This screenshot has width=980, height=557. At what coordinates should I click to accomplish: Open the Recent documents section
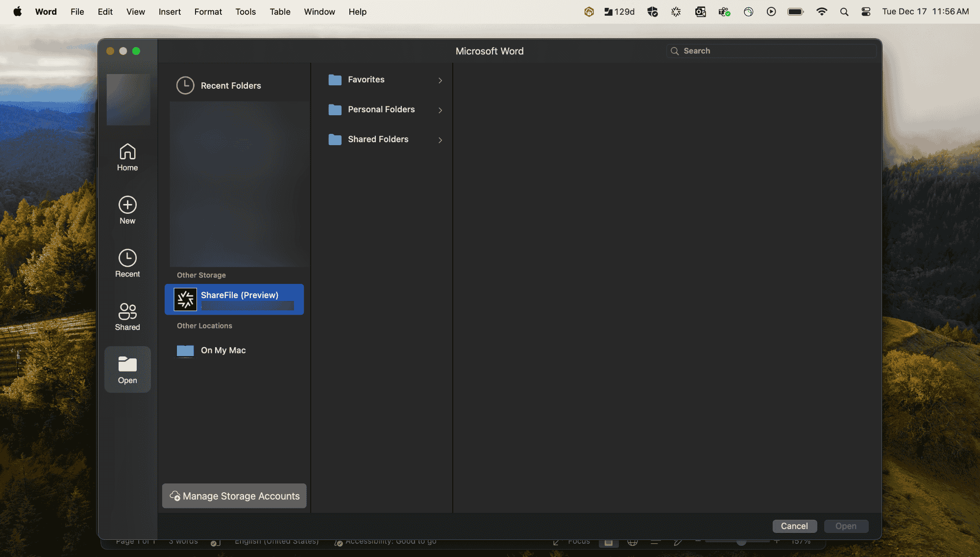(x=127, y=263)
